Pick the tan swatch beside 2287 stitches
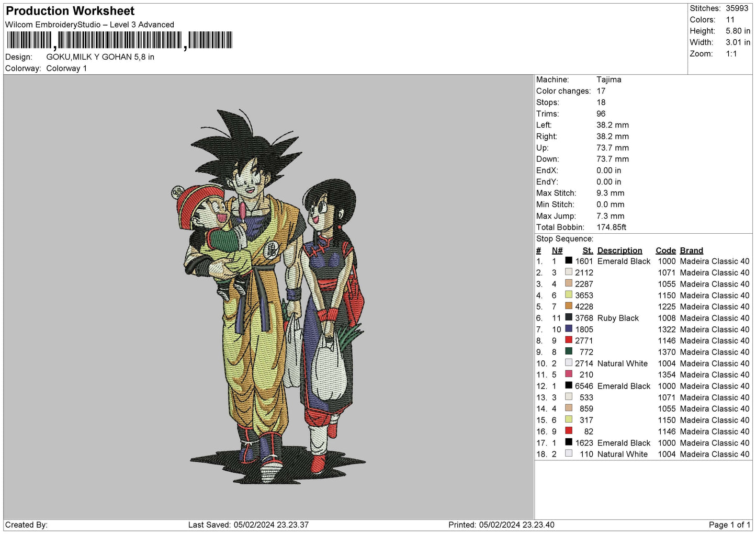The width and height of the screenshot is (756, 534). 569,283
